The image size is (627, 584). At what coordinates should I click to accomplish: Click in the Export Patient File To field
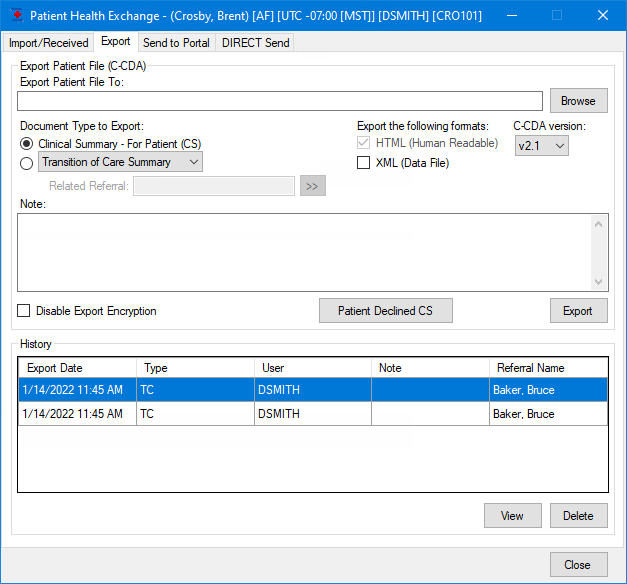pyautogui.click(x=280, y=101)
